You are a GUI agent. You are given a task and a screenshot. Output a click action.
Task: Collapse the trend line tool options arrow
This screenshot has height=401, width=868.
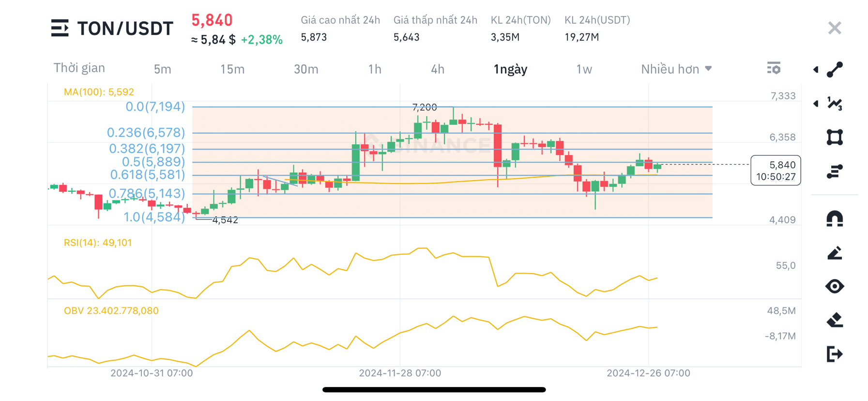click(816, 69)
